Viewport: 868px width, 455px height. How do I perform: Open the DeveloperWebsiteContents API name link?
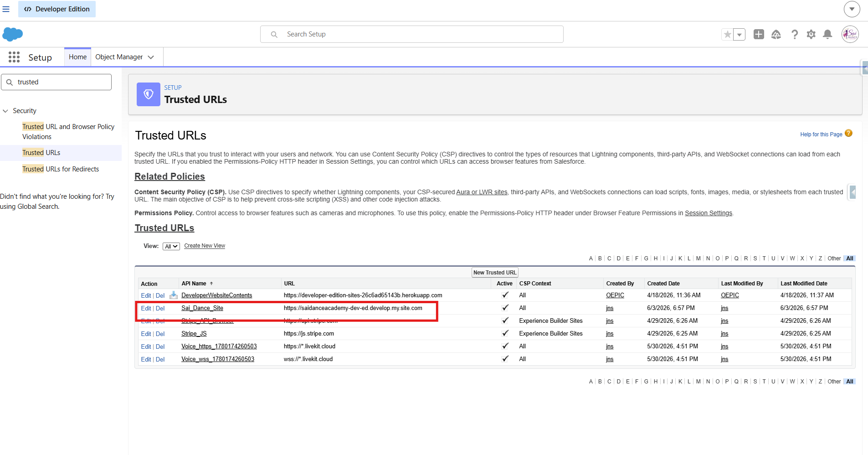[216, 295]
